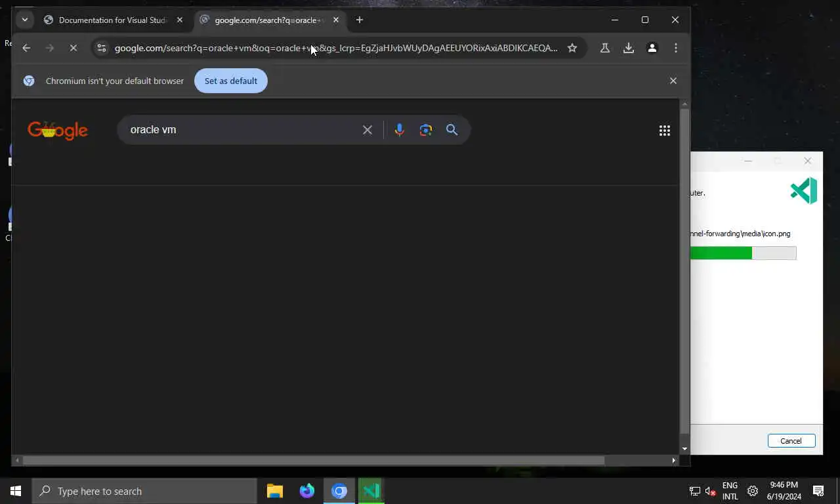Viewport: 840px width, 504px height.
Task: Select VS Code installer taskbar icon
Action: pyautogui.click(x=371, y=491)
